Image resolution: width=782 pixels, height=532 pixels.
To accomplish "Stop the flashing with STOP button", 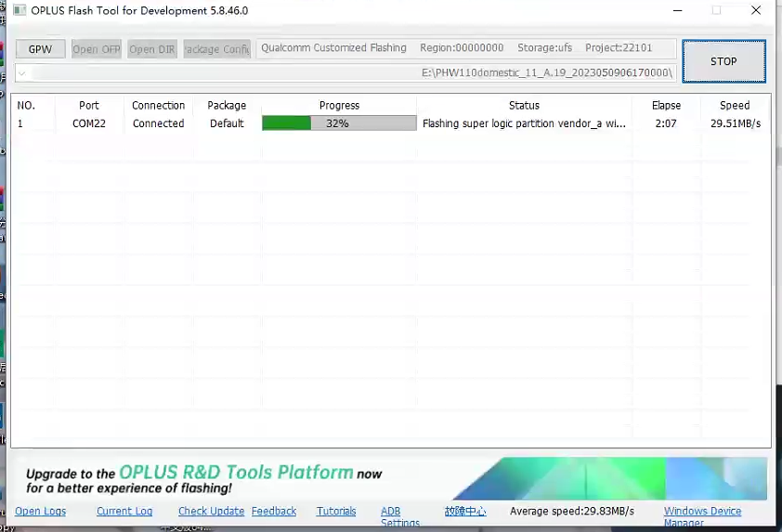I will click(x=723, y=61).
